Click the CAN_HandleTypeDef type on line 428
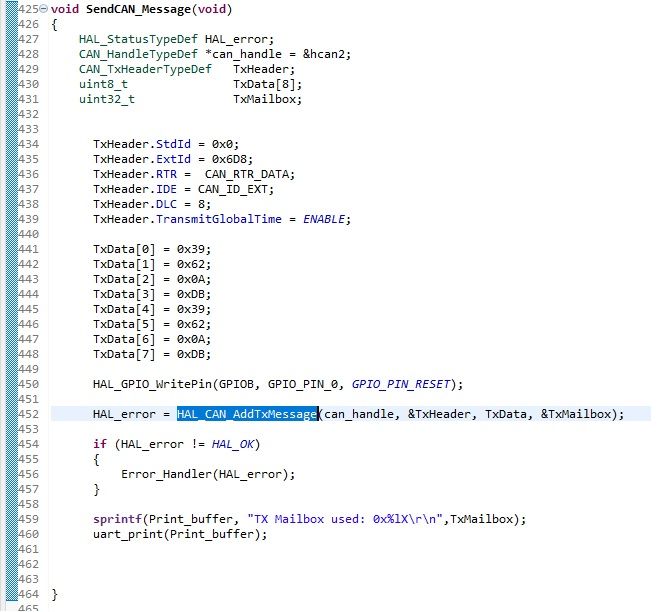The height and width of the screenshot is (612, 667). (138, 54)
